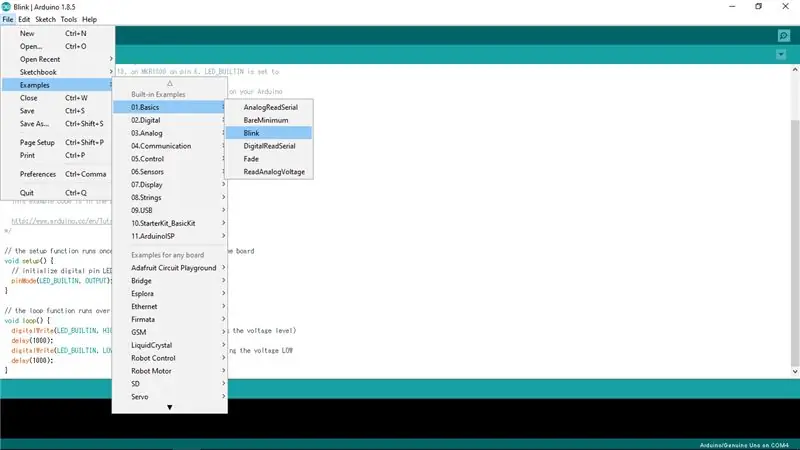Viewport: 800px width, 450px height.
Task: Click the editor vertical scrollbar thumb
Action: point(795,243)
